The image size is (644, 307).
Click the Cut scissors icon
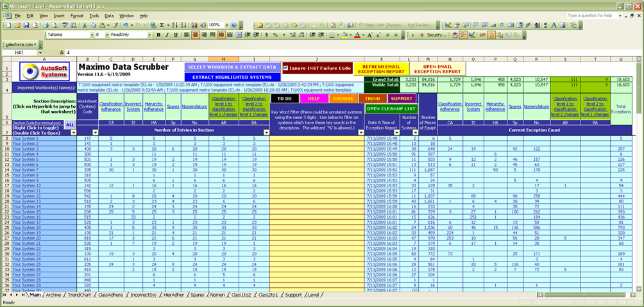click(85, 25)
